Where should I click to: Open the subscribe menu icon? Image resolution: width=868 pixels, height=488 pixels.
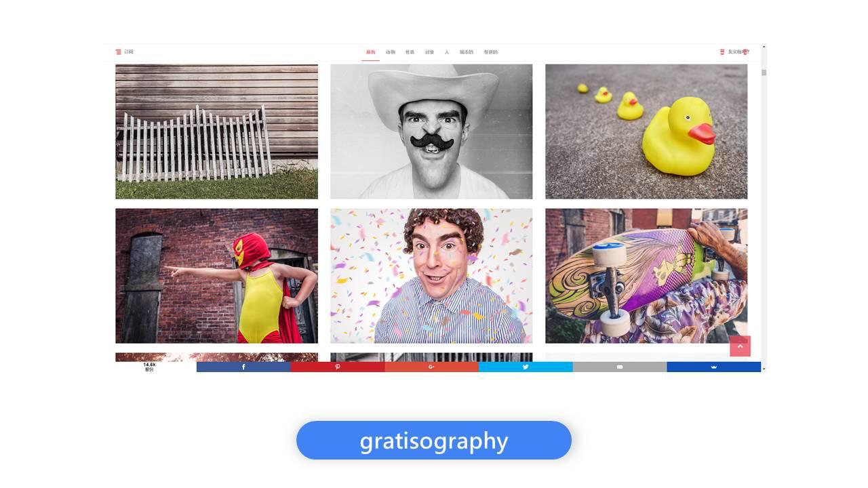(x=119, y=52)
